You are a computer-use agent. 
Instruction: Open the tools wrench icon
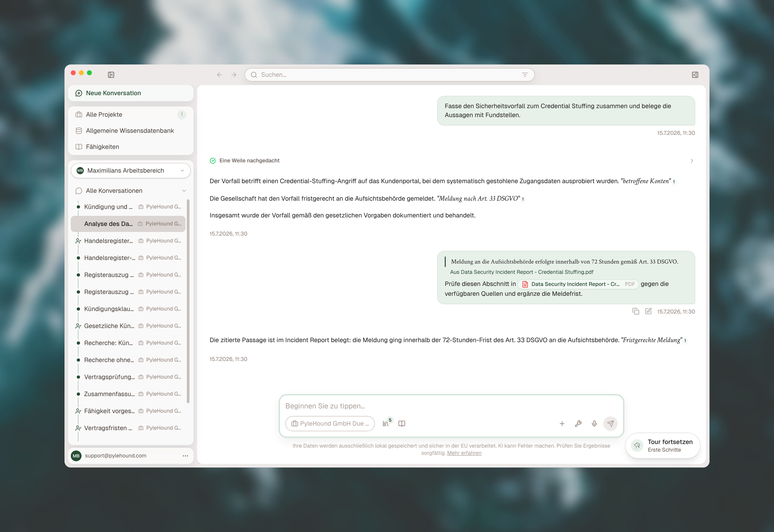(x=578, y=423)
